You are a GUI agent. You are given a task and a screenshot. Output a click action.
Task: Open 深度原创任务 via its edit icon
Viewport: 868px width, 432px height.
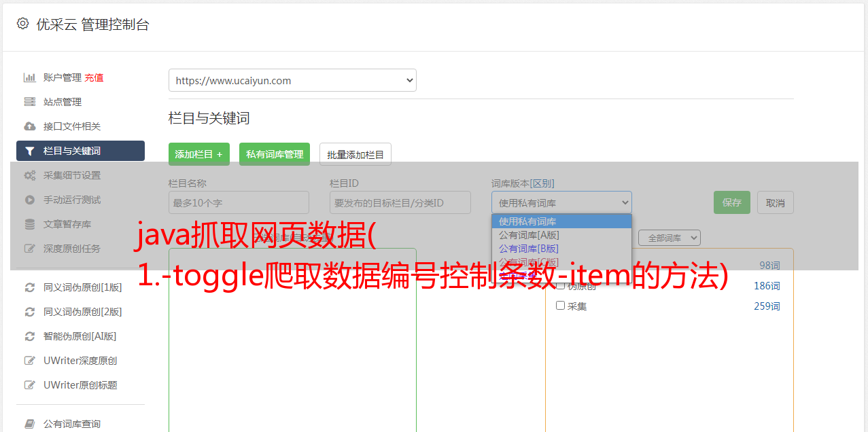click(30, 249)
